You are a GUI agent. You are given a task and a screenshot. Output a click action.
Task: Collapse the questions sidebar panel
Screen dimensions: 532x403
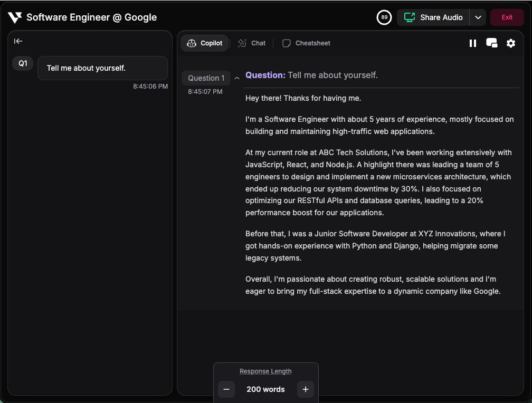[x=18, y=41]
